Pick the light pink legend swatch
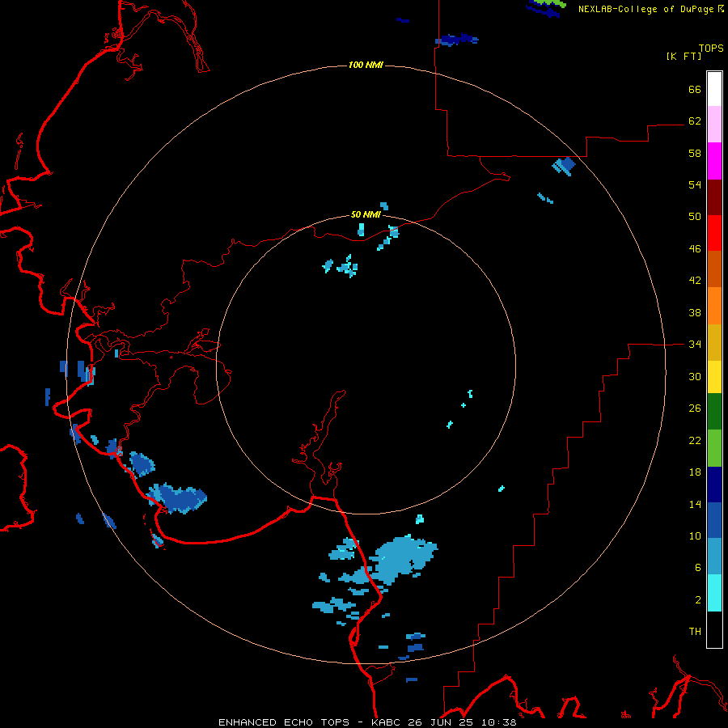The image size is (728, 728). [x=714, y=124]
